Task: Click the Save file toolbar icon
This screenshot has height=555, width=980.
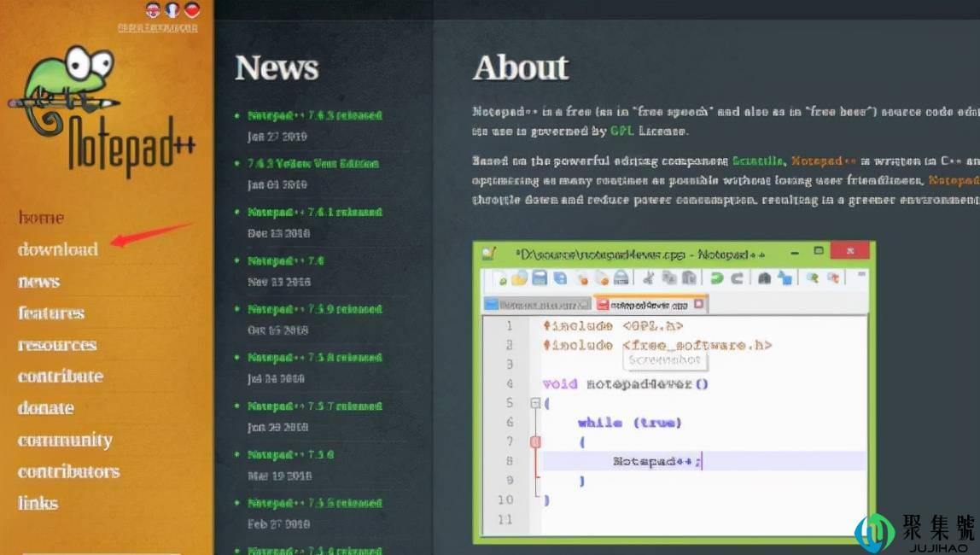Action: tap(540, 277)
